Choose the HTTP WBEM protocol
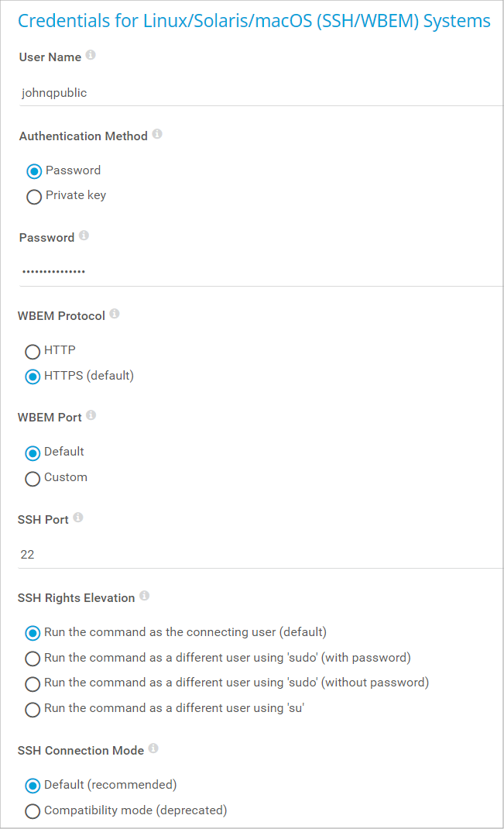504x829 pixels. [x=33, y=352]
